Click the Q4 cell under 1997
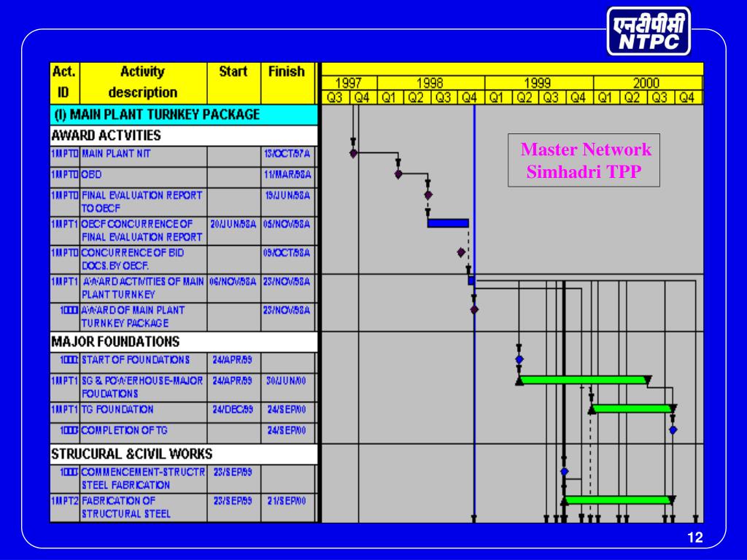This screenshot has height=560, width=747. pyautogui.click(x=363, y=98)
